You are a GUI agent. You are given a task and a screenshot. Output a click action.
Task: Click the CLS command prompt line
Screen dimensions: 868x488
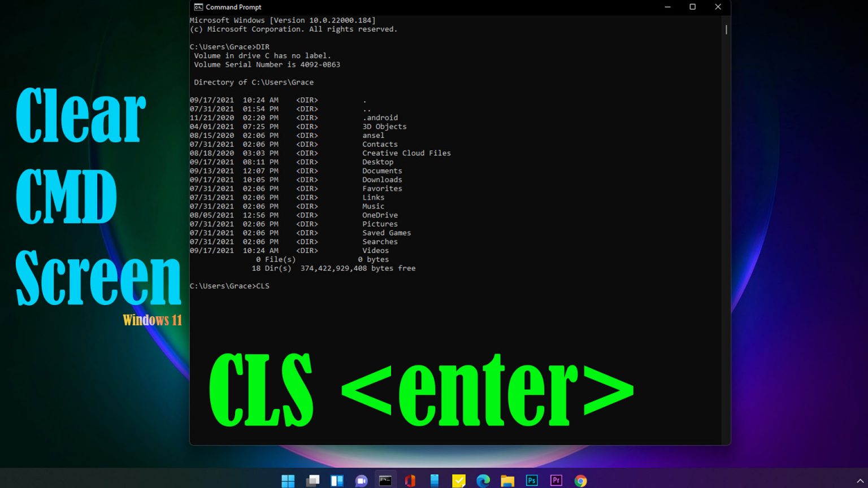230,286
